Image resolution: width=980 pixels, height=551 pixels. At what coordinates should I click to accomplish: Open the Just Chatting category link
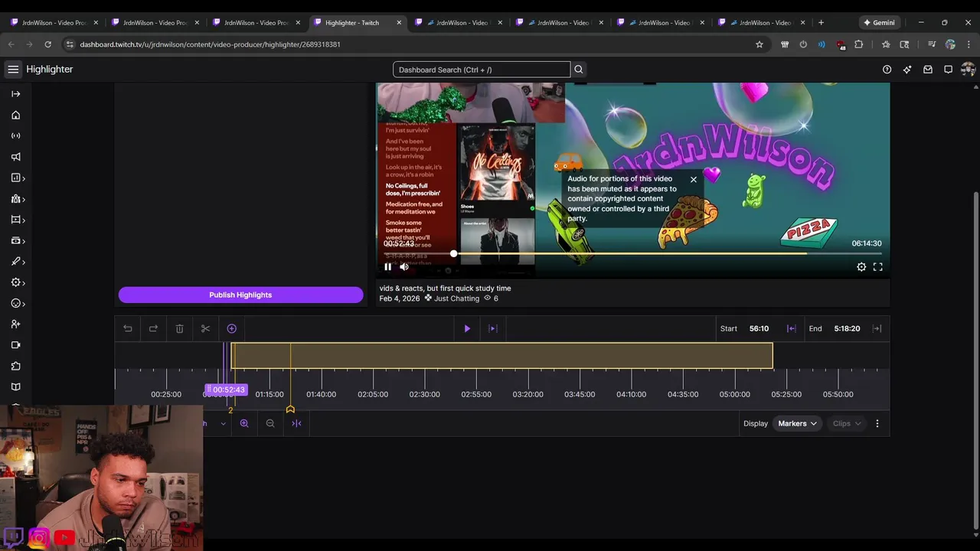coord(456,298)
